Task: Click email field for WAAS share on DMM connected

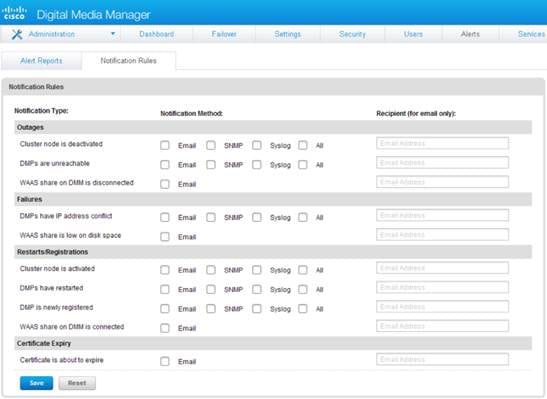Action: click(442, 326)
